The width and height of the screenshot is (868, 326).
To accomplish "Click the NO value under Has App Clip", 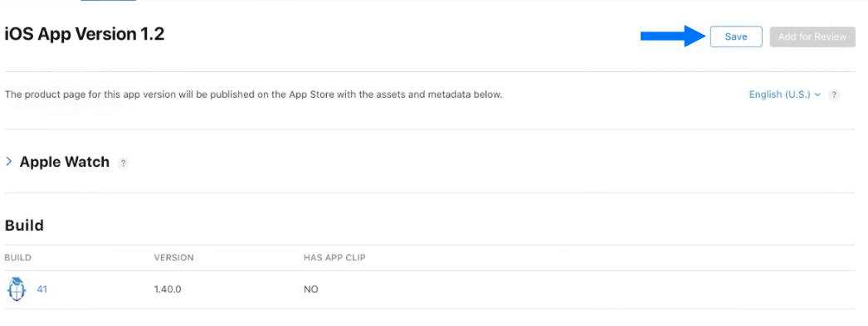I will (310, 290).
